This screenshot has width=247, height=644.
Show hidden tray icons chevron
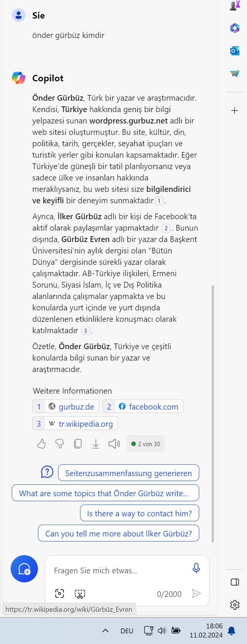pyautogui.click(x=105, y=631)
